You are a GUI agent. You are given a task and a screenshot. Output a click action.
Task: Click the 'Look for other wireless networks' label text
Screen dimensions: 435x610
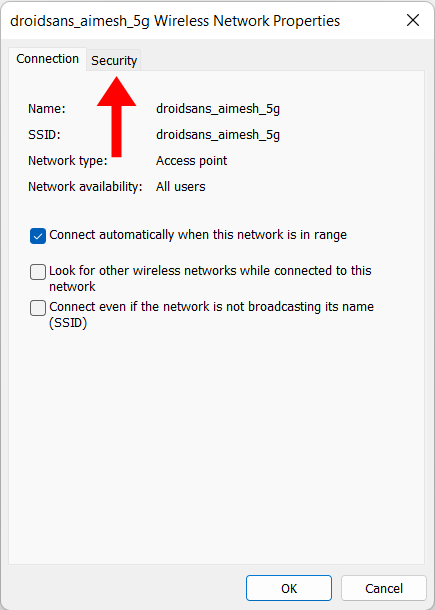click(x=210, y=279)
